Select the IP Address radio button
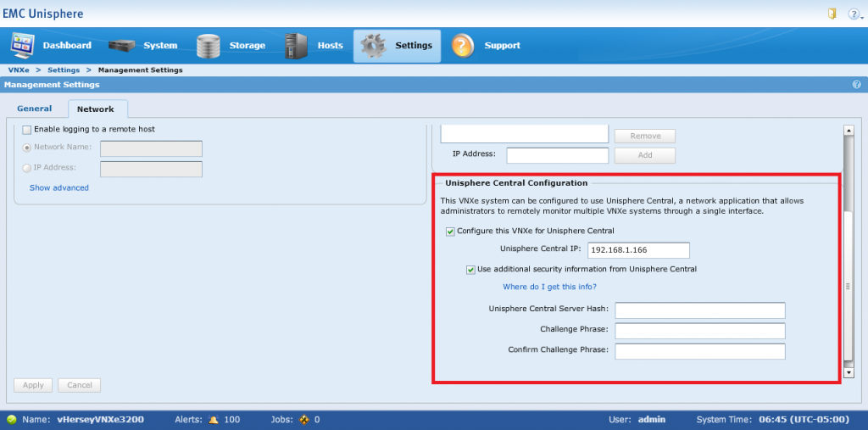This screenshot has height=430, width=868. pos(27,169)
